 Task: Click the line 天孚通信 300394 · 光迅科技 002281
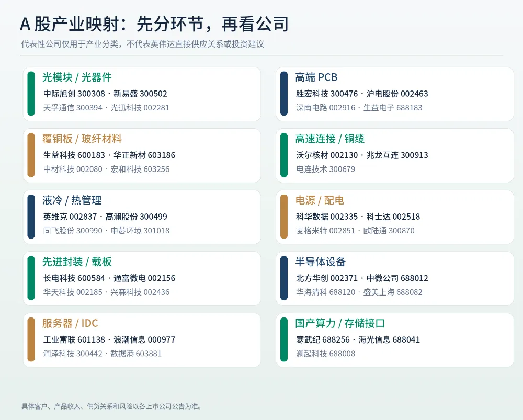click(x=106, y=108)
